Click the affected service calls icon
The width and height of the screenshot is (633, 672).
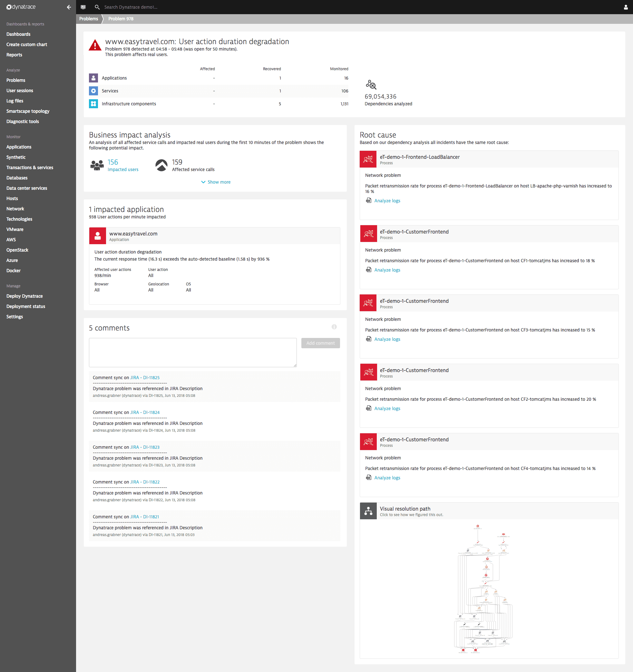(x=161, y=165)
